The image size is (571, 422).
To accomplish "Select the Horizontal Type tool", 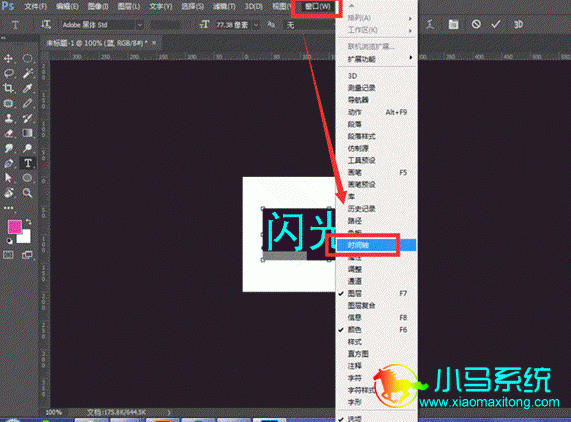I will (28, 163).
